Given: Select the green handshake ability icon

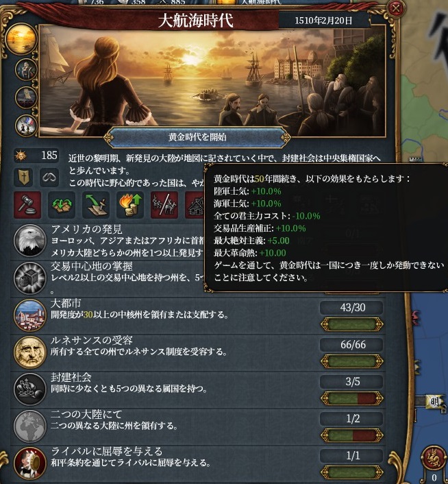Looking at the screenshot, I should click(62, 205).
